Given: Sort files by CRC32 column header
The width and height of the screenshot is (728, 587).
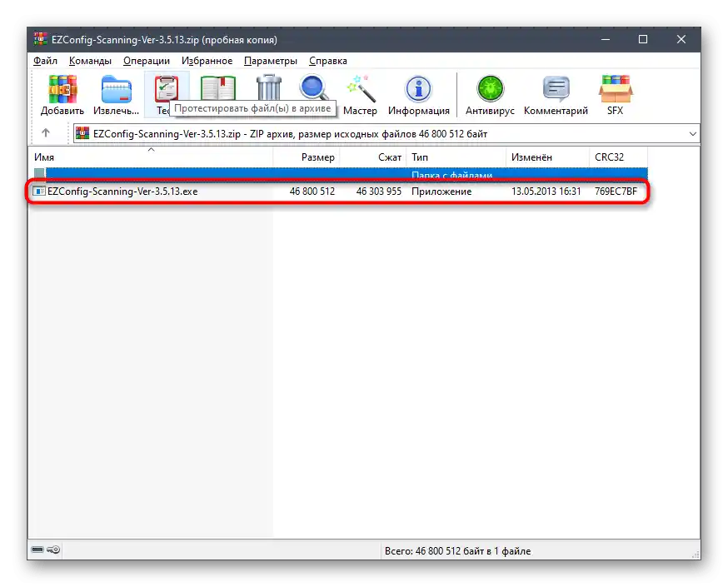Looking at the screenshot, I should (x=618, y=157).
